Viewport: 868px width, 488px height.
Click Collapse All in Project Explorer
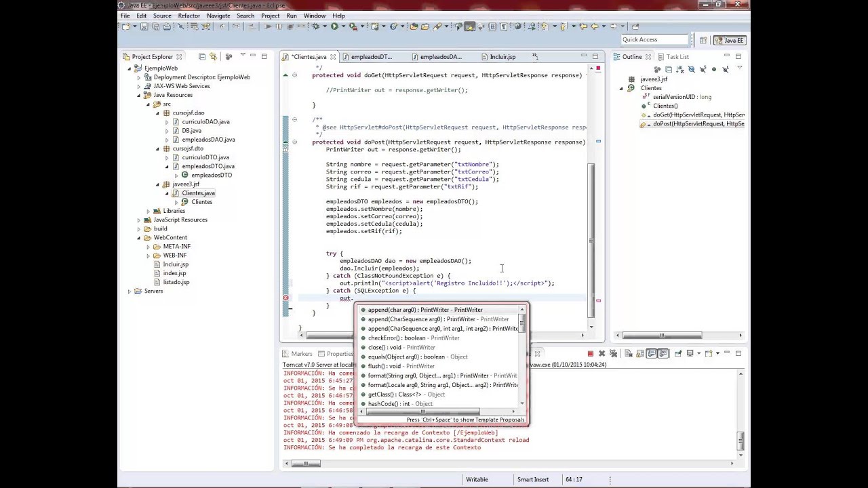click(202, 56)
